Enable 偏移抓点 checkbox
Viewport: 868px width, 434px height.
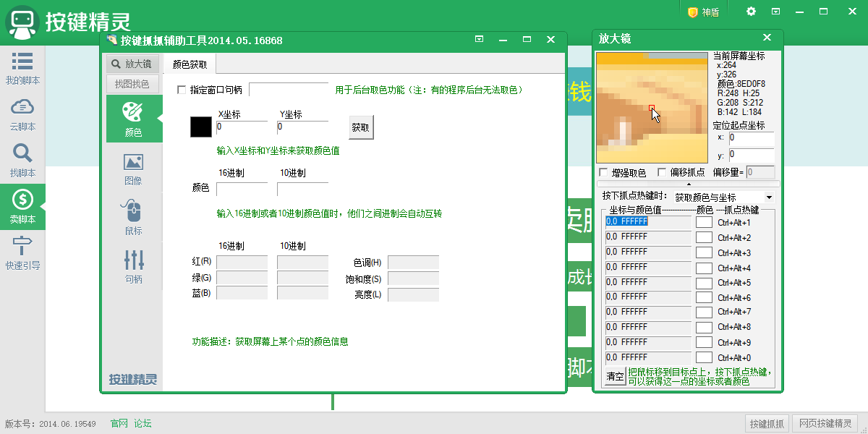(x=662, y=172)
